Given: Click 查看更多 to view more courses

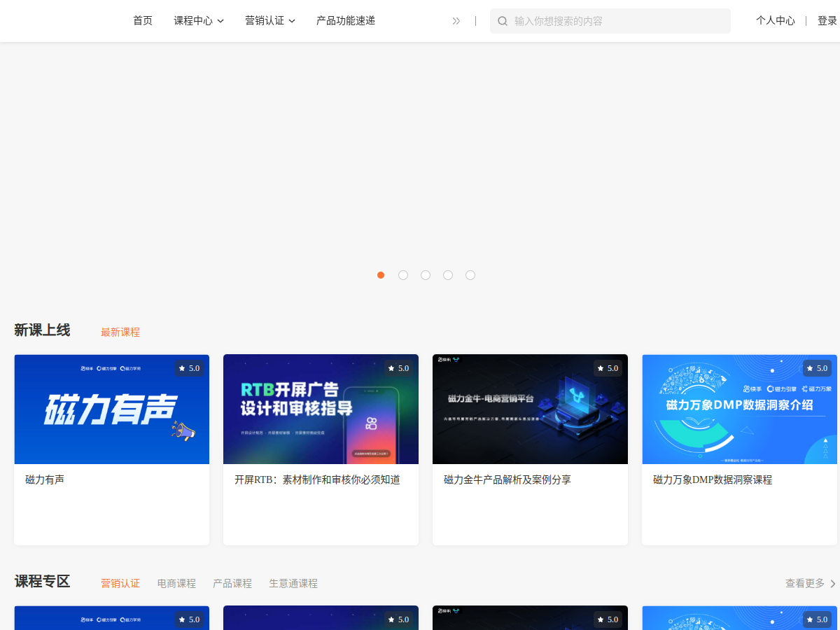Looking at the screenshot, I should pyautogui.click(x=805, y=583).
